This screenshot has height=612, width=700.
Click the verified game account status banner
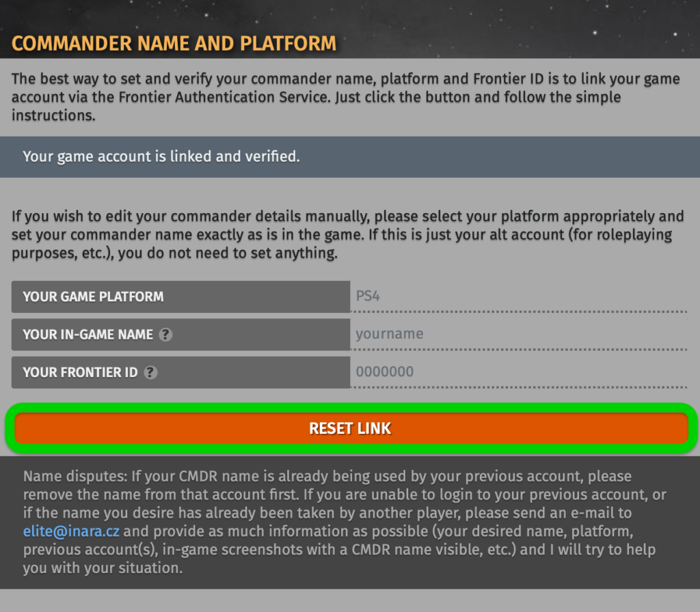[x=350, y=156]
